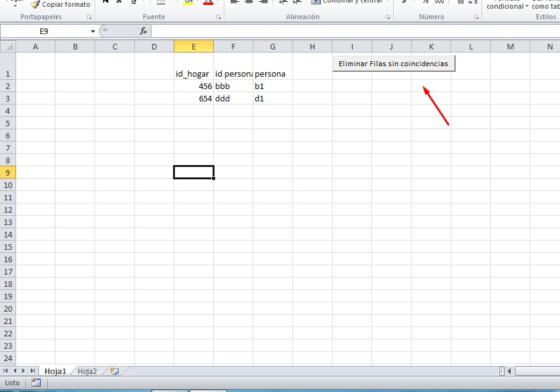Select column G header
Image resolution: width=560 pixels, height=392 pixels.
click(x=273, y=46)
